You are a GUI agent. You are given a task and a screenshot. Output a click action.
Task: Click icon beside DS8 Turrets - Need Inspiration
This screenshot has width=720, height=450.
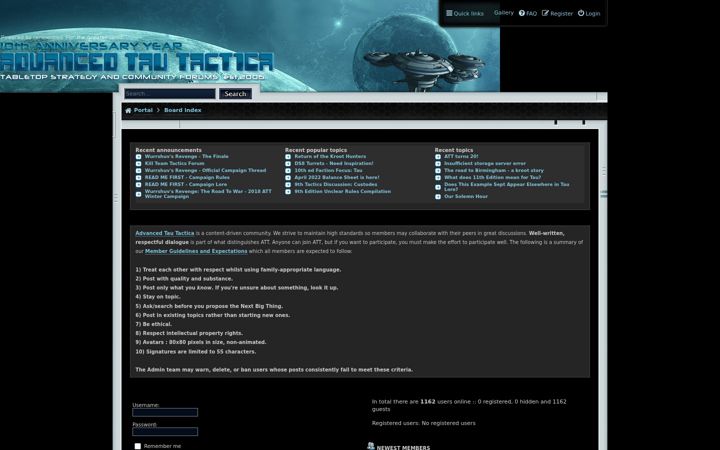[288, 163]
